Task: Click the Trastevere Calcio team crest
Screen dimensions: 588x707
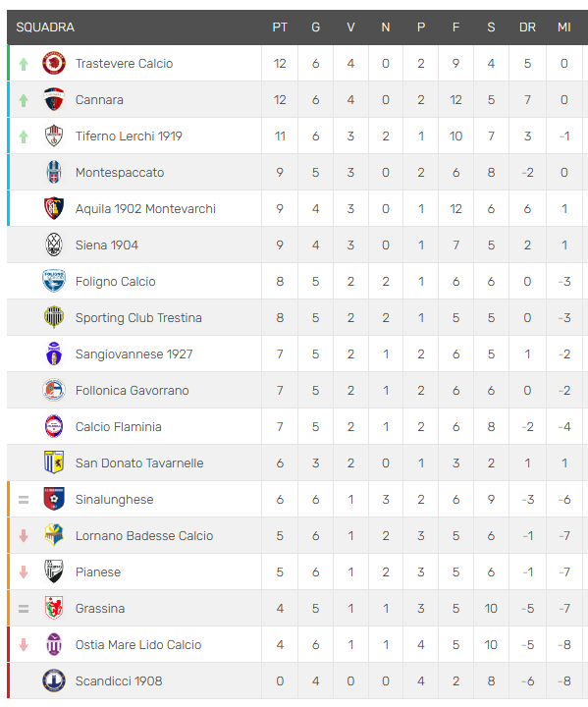Action: click(54, 63)
